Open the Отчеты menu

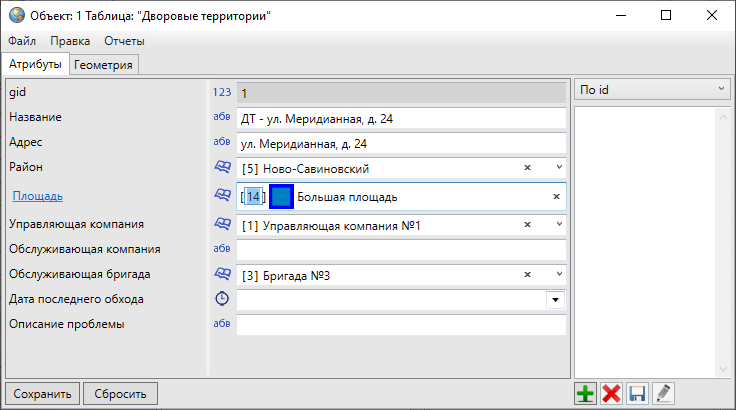pos(124,41)
